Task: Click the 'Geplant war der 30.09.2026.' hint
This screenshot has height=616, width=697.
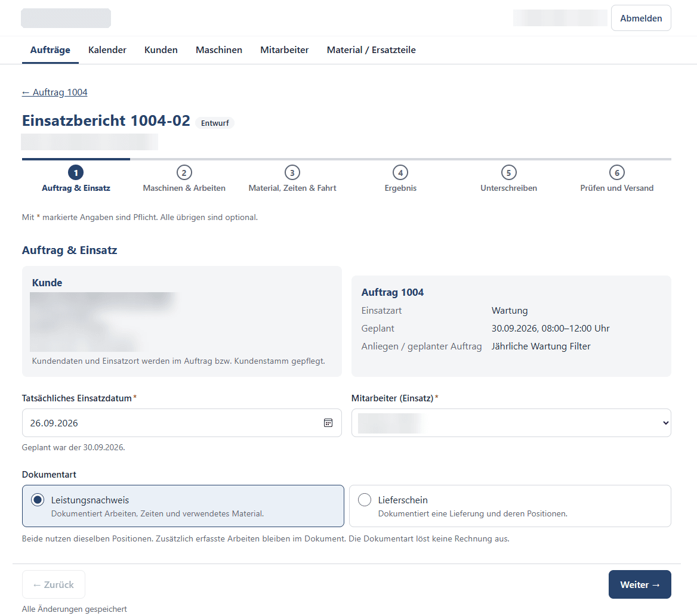Action: [x=73, y=447]
